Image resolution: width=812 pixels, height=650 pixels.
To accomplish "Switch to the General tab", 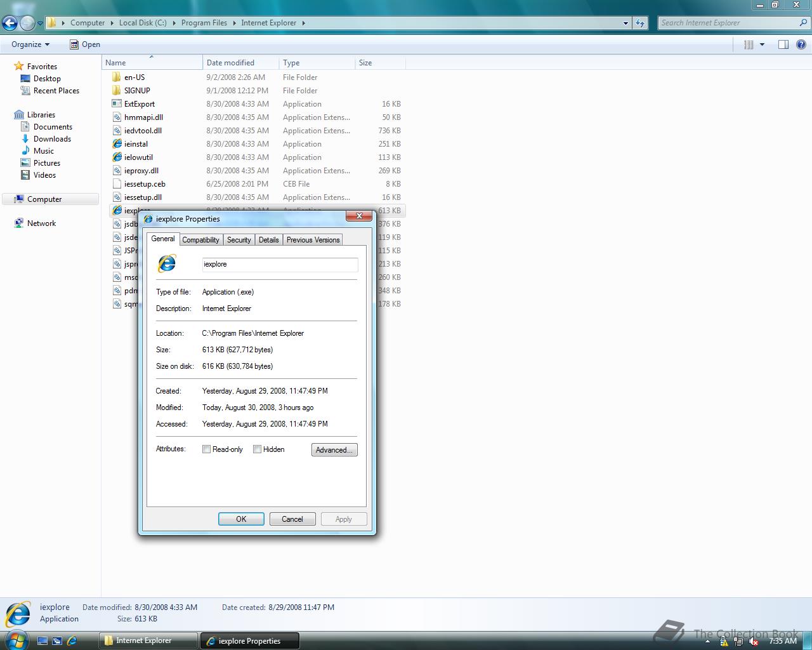I will 163,239.
